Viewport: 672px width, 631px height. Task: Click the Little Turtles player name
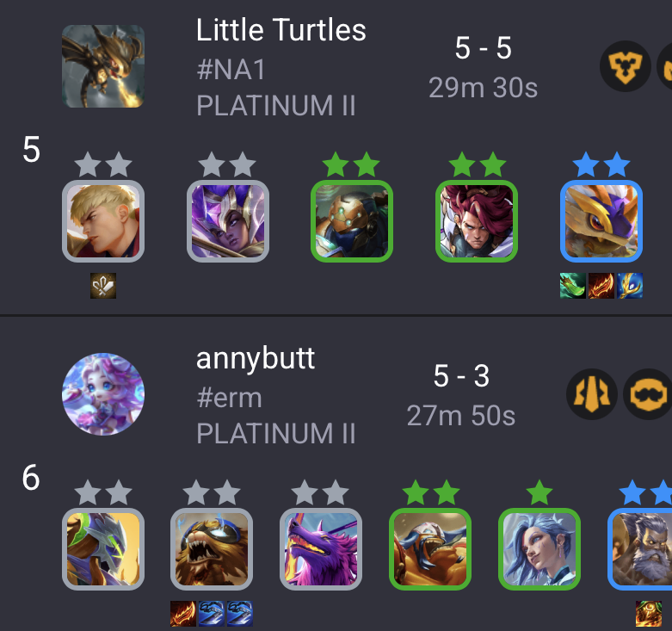pyautogui.click(x=281, y=30)
